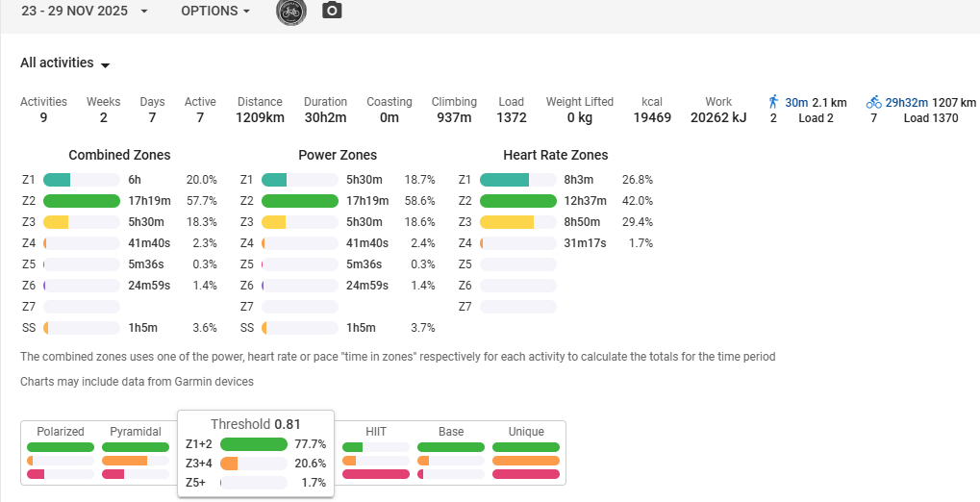Choose the HIIT distribution model
This screenshot has height=502, width=980.
pyautogui.click(x=376, y=432)
